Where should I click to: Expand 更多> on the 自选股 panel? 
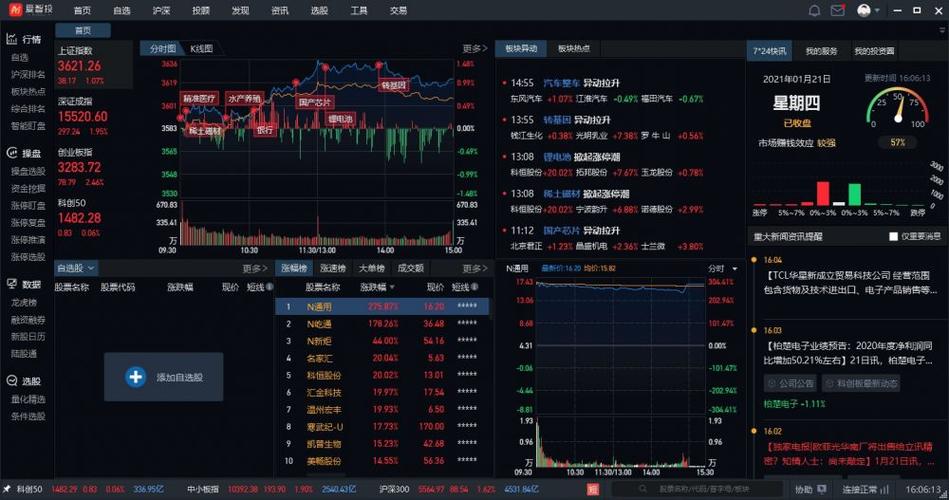(255, 268)
